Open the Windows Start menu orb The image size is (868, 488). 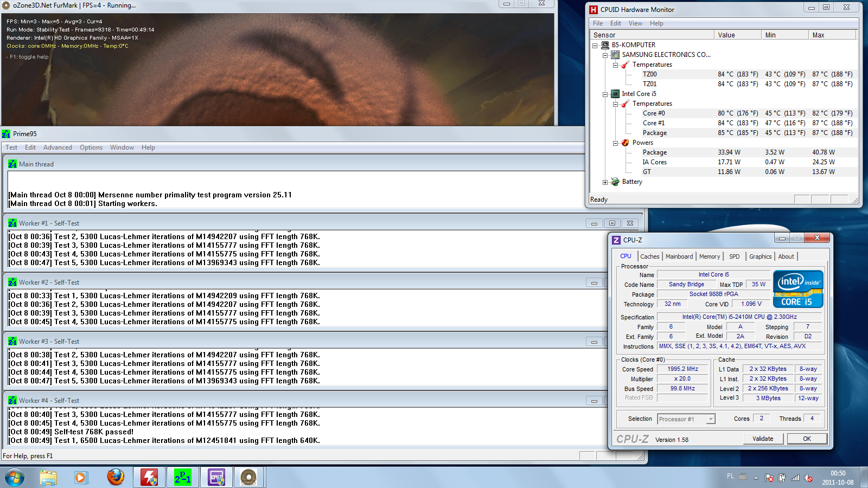[x=15, y=478]
